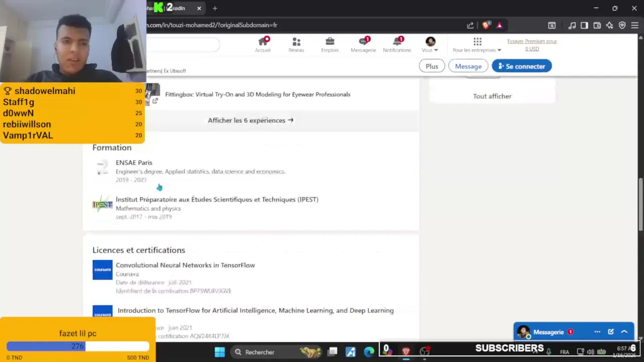Open Microsoft Edge from the taskbar
The image size is (644, 362).
[x=369, y=352]
